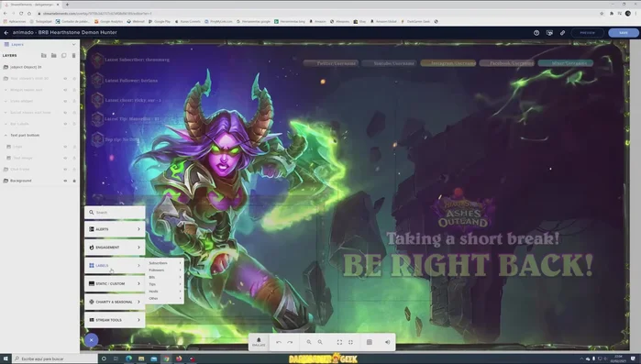Expand the Widgets layer group chevron

(6, 90)
